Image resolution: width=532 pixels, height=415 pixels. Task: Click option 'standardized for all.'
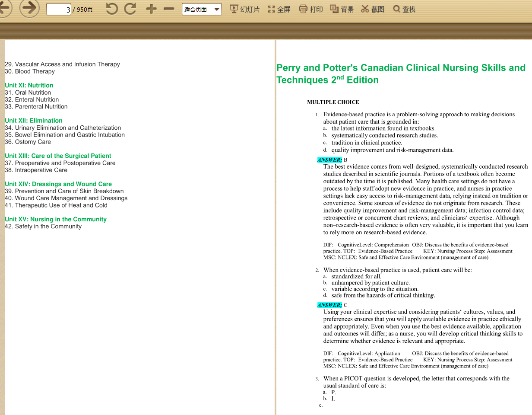357,277
